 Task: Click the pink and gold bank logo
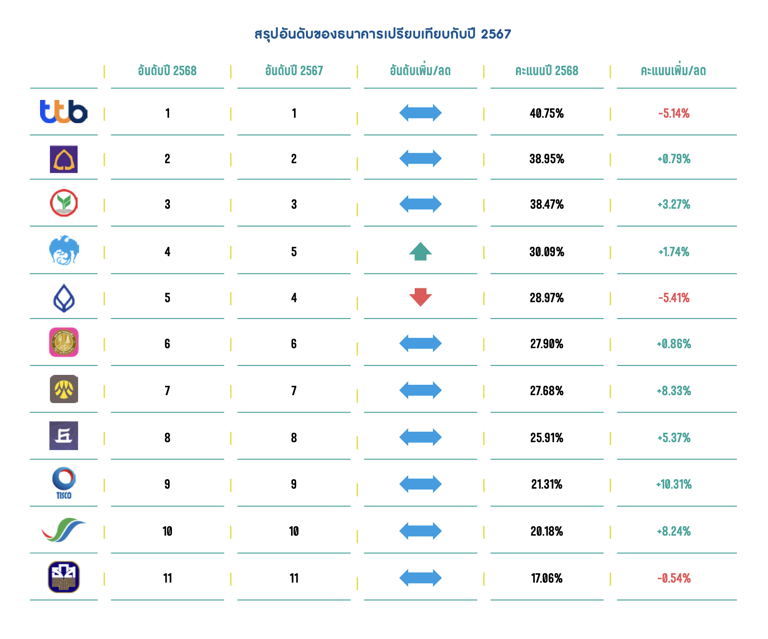(64, 343)
